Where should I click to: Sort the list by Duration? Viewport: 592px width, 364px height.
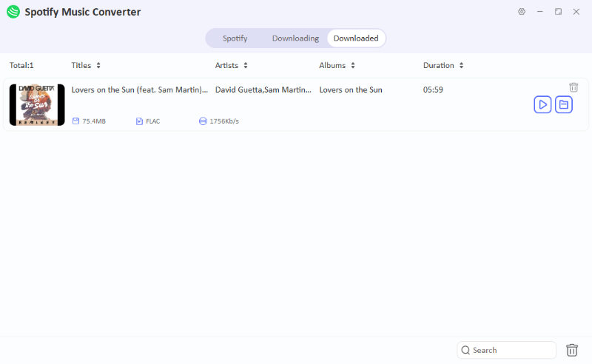(461, 65)
